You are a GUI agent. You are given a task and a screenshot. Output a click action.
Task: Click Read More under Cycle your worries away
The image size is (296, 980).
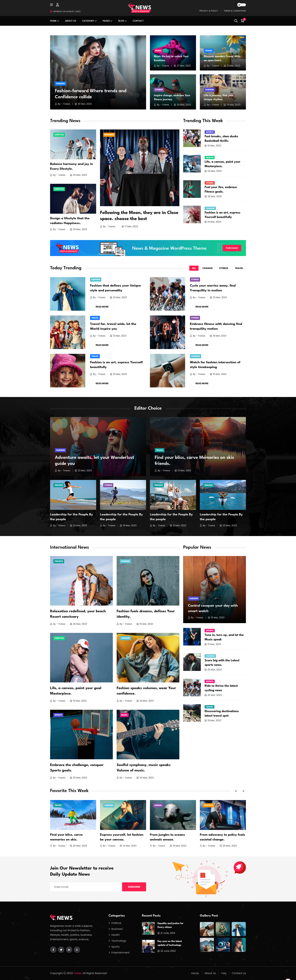[x=202, y=307]
